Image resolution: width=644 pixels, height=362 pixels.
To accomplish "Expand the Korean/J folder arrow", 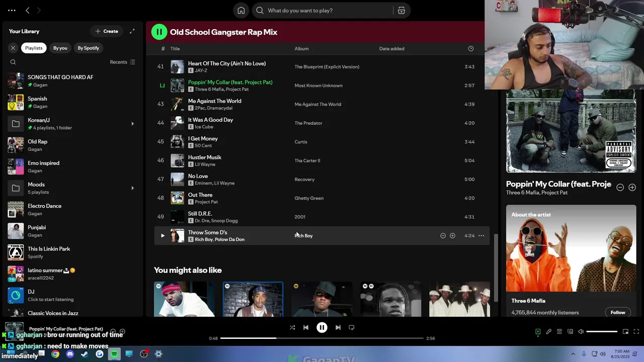I will [132, 124].
